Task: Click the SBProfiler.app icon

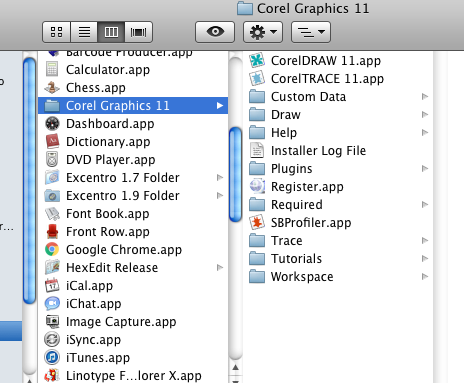Action: coord(257,222)
